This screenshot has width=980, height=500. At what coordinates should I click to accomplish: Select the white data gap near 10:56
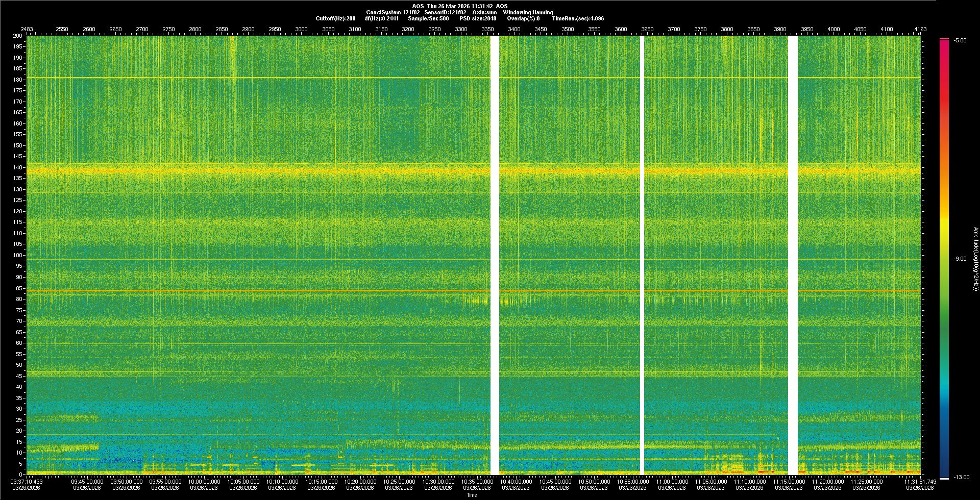642,255
